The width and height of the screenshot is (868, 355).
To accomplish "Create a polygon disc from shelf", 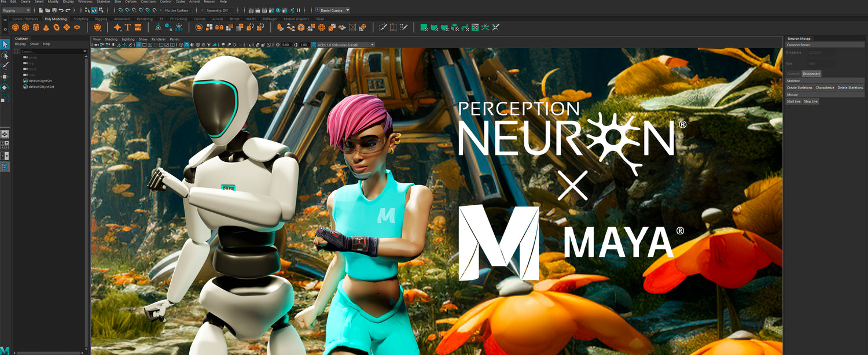I will pyautogui.click(x=76, y=27).
